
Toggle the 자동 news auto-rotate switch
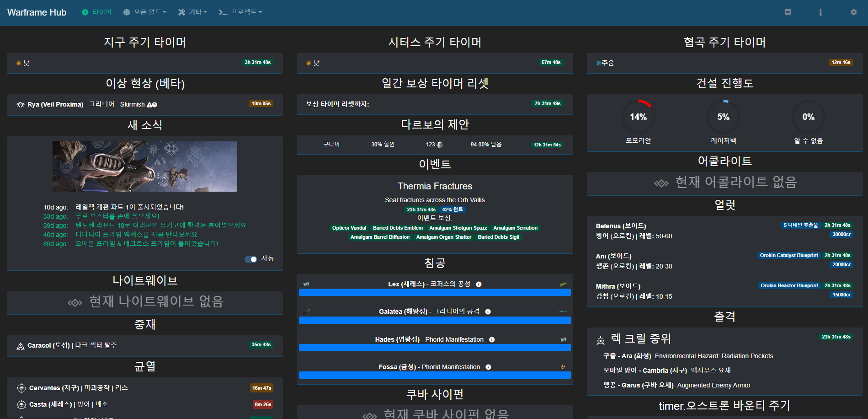coord(251,259)
